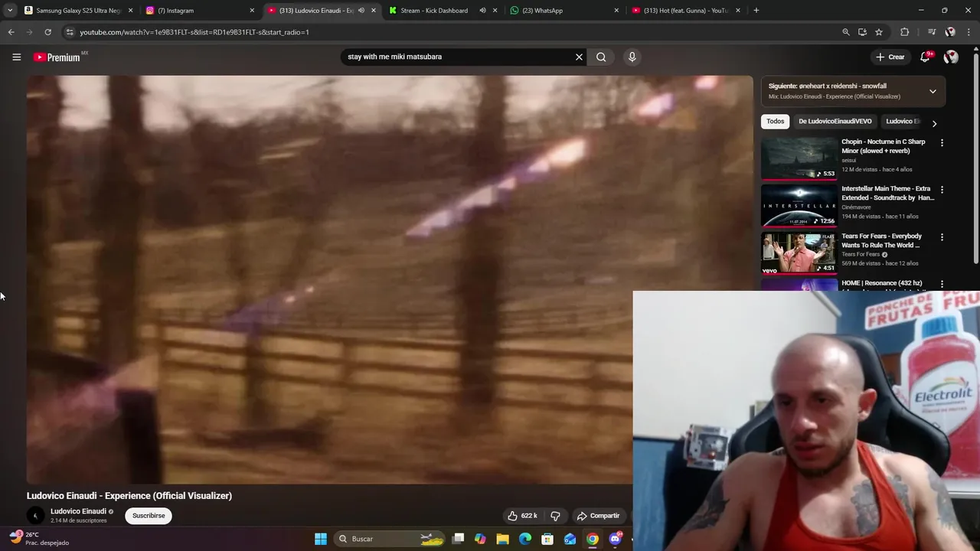Screen dimensions: 980x551
Task: Open the YouTube hamburger guide menu
Action: 16,57
